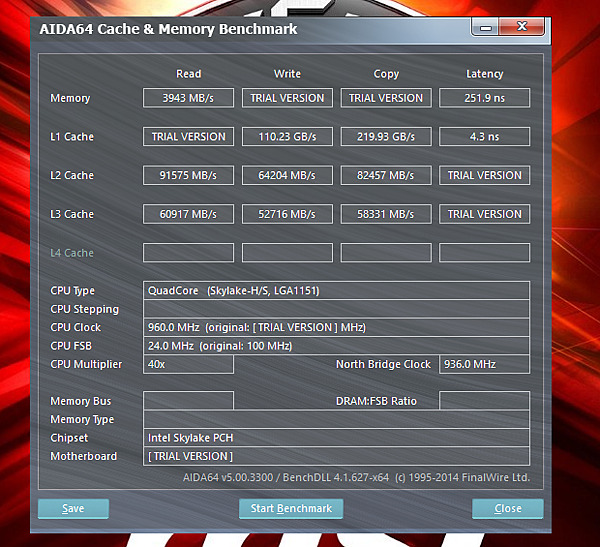The image size is (600, 547).
Task: Click the empty L4 Cache Read field
Action: pyautogui.click(x=188, y=253)
